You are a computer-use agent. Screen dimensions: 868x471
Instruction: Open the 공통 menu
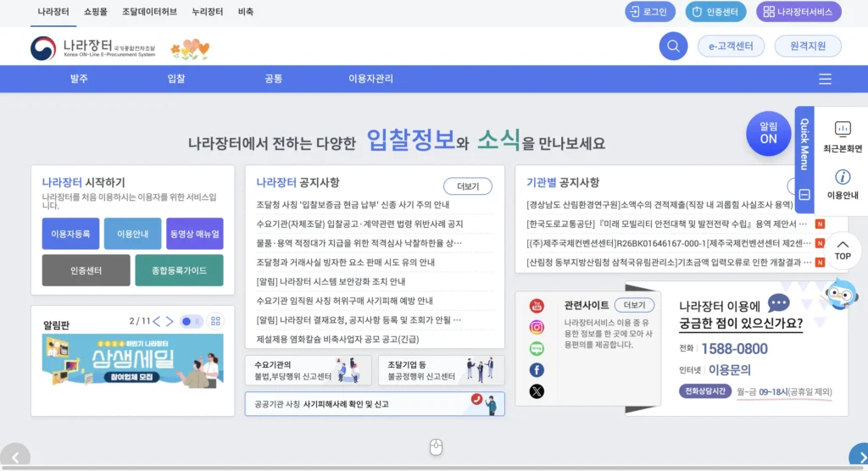pos(274,79)
